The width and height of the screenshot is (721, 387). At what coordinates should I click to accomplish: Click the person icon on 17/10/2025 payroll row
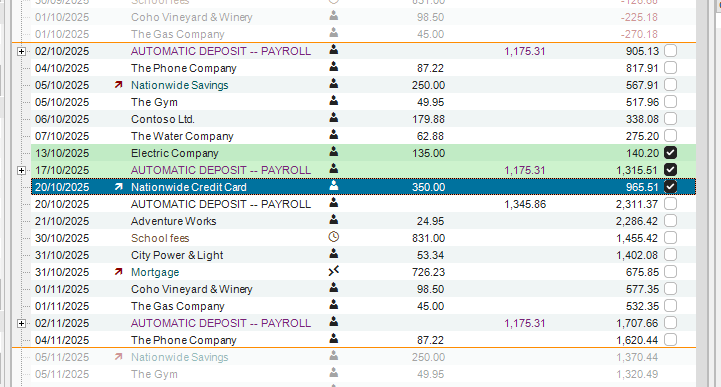click(x=334, y=169)
